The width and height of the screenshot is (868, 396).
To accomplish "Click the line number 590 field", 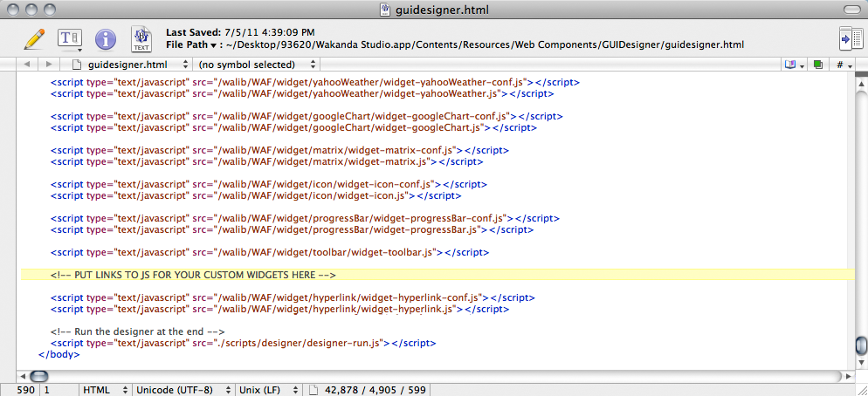I will click(x=25, y=389).
